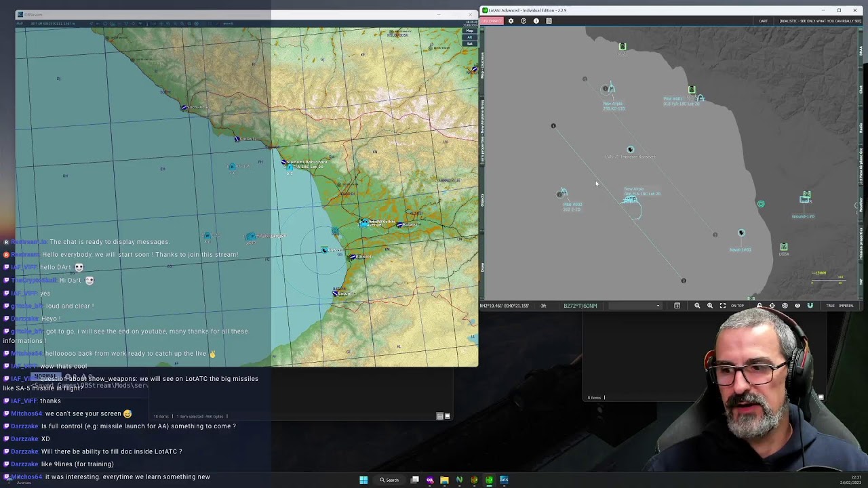This screenshot has height=488, width=868.
Task: Open Task View on the taskbar
Action: coord(415,480)
